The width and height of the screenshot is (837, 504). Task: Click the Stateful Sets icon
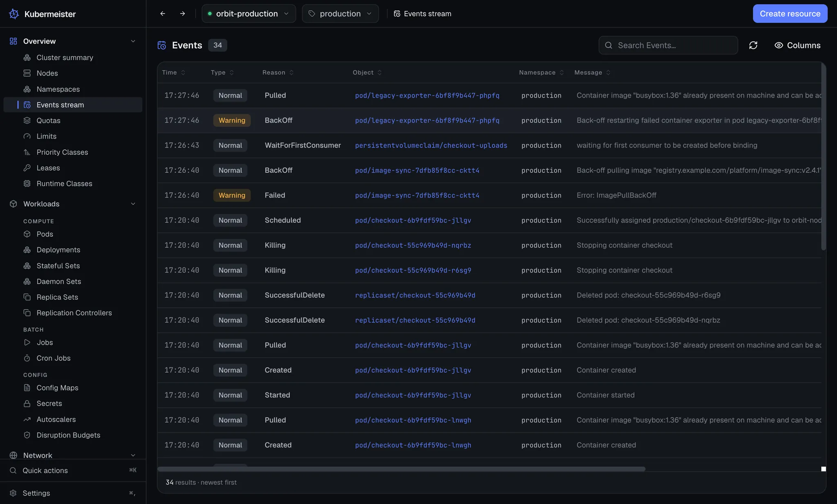pos(27,266)
